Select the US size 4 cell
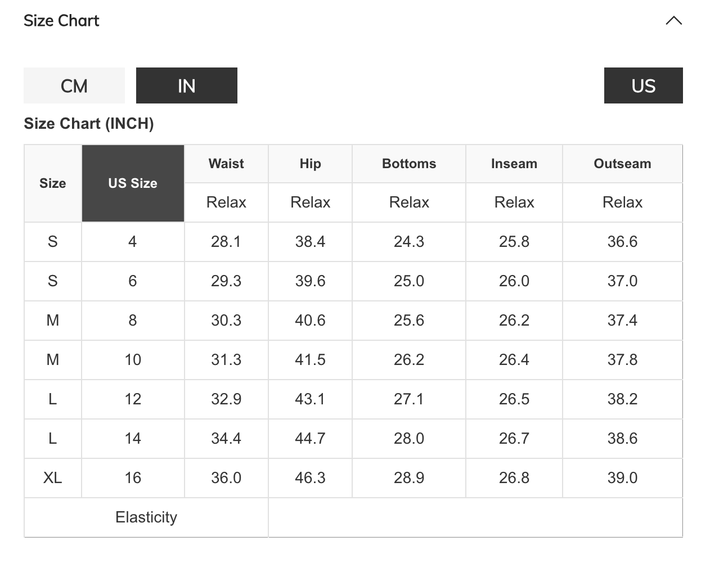The height and width of the screenshot is (568, 728). coord(133,242)
